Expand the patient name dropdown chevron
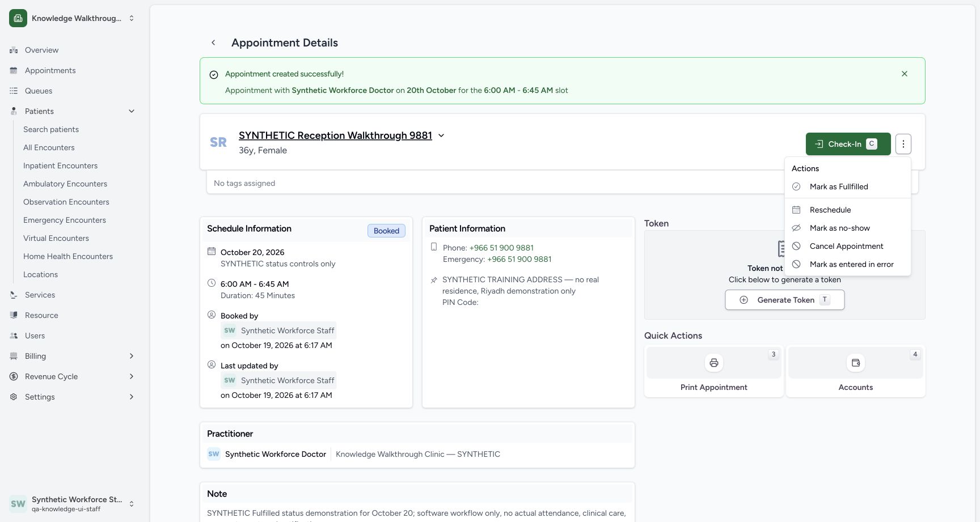This screenshot has width=980, height=522. click(x=441, y=135)
